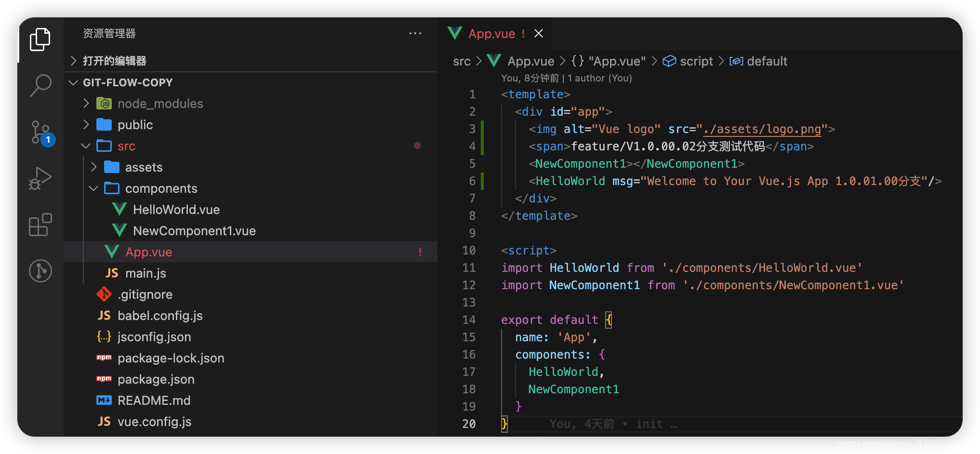
Task: Collapse the src folder chevron
Action: pyautogui.click(x=86, y=146)
